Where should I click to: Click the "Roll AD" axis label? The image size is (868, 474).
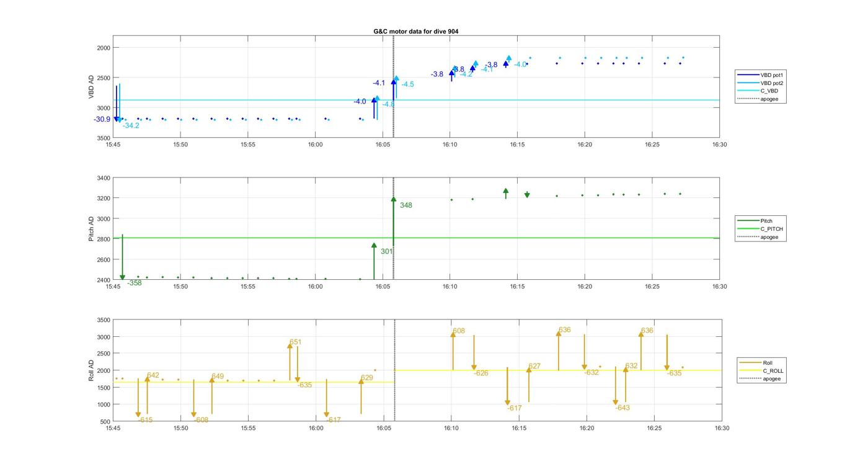click(x=91, y=370)
